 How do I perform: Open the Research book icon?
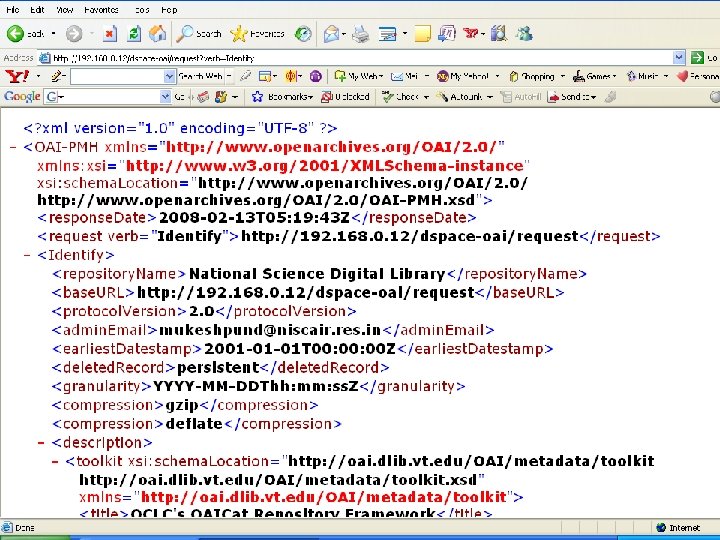tap(499, 34)
